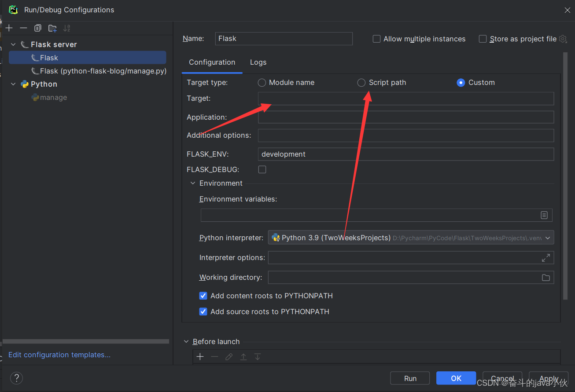This screenshot has width=575, height=392.
Task: Collapse the Before launch section
Action: tap(187, 342)
